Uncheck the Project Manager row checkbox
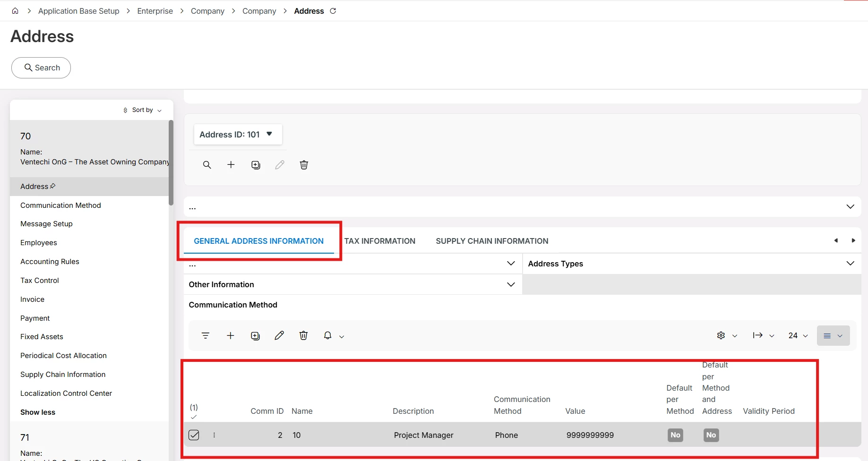Image resolution: width=868 pixels, height=461 pixels. (x=194, y=435)
